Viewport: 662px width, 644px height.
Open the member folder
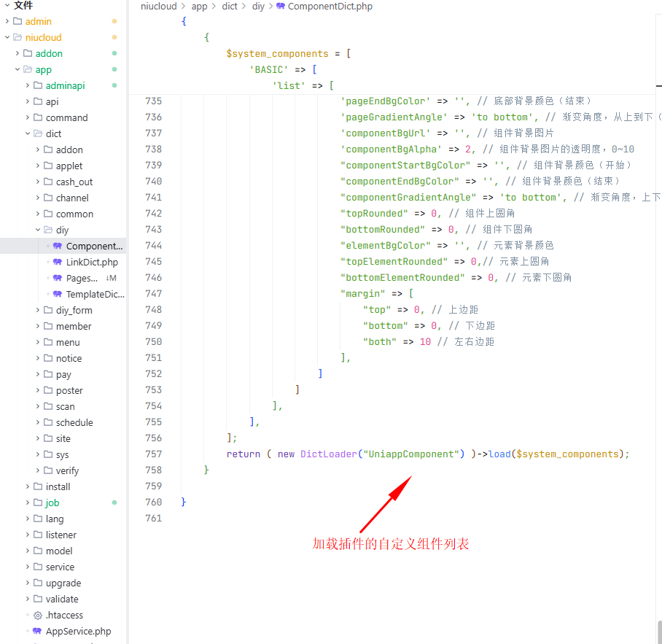tap(73, 327)
